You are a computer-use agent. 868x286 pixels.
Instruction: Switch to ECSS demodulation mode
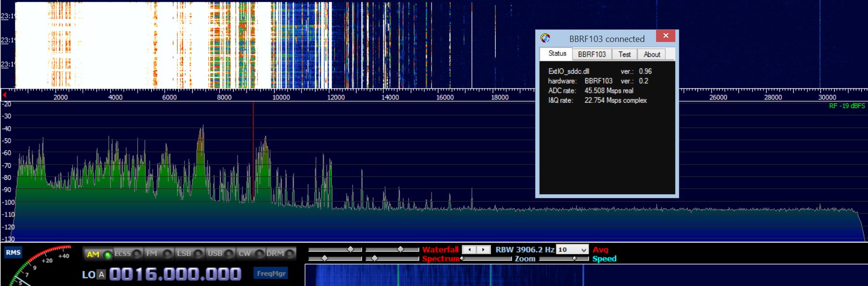128,254
